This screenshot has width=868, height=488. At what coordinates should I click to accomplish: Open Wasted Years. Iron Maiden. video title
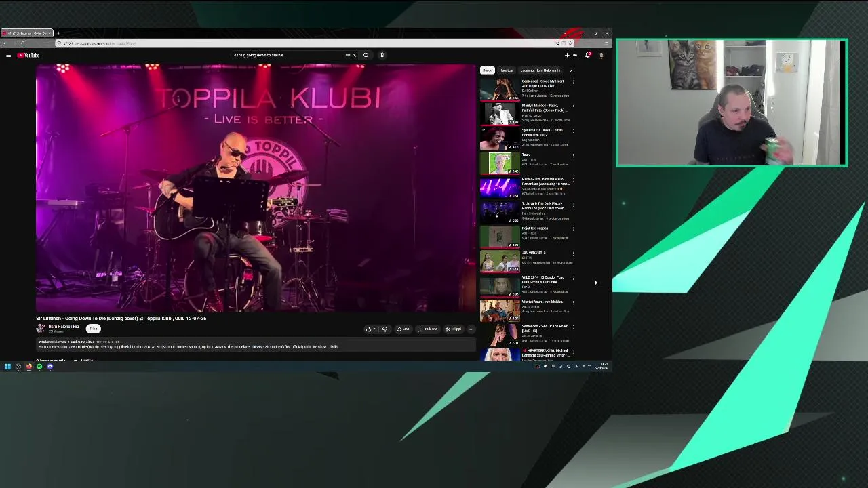coord(542,302)
